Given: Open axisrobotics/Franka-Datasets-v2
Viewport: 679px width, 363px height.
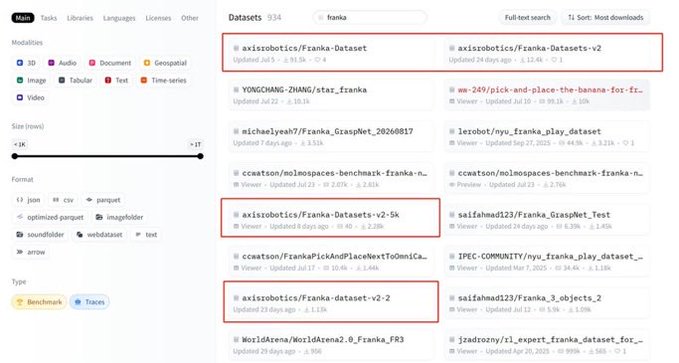Looking at the screenshot, I should (x=546, y=53).
